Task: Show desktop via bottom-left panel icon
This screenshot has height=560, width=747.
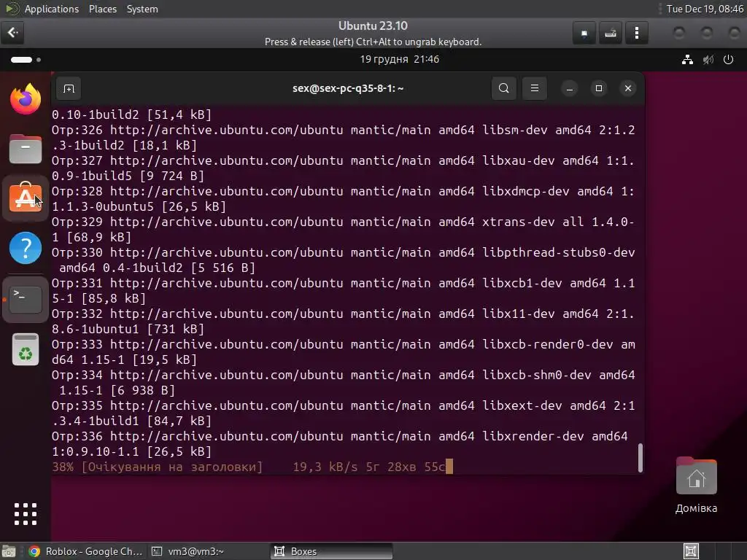Action: click(x=9, y=551)
